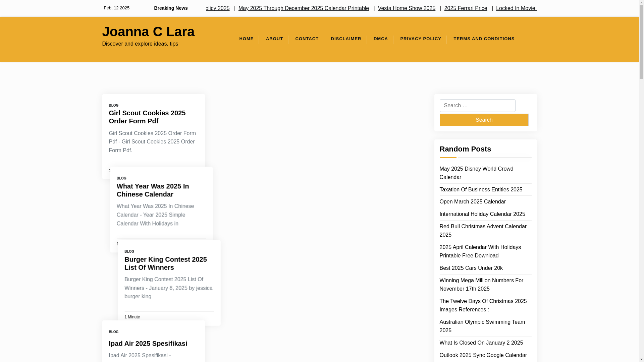Click BLOG tag above Burger King post
This screenshot has height=362, width=644.
click(x=129, y=251)
